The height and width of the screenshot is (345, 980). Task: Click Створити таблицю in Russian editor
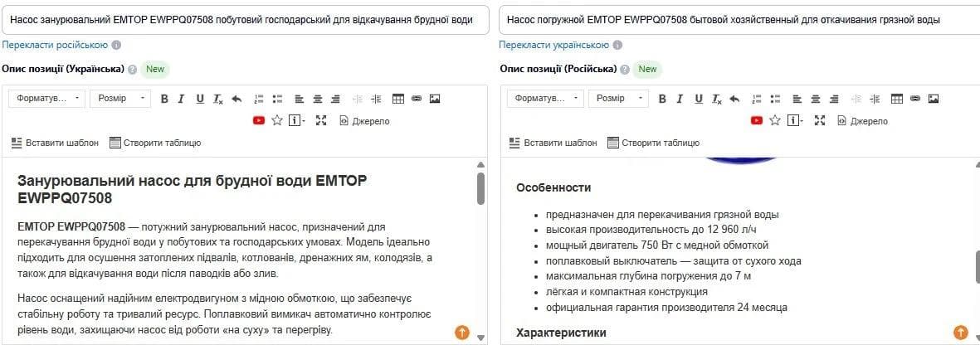653,143
